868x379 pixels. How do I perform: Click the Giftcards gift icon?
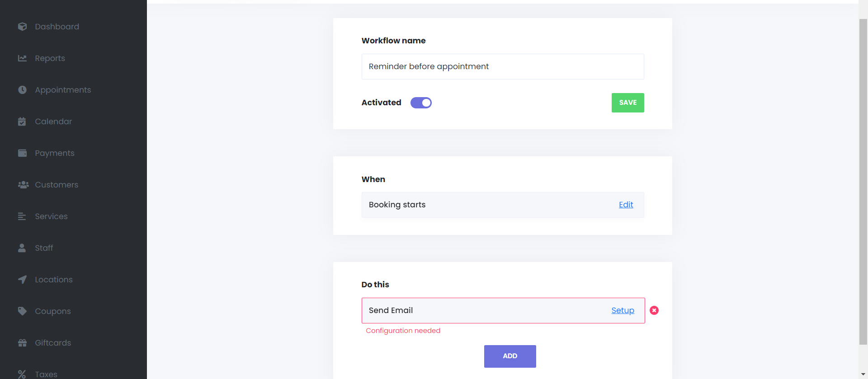coord(22,343)
